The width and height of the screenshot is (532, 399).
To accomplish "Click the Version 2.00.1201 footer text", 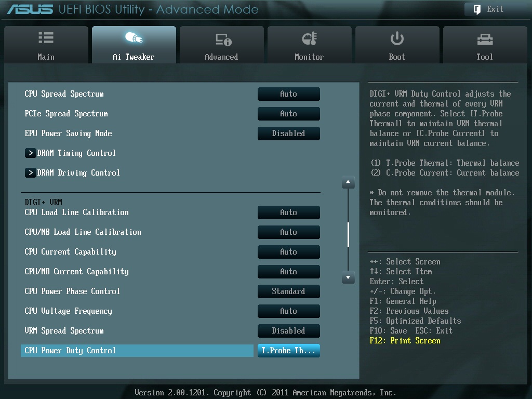I will click(265, 393).
